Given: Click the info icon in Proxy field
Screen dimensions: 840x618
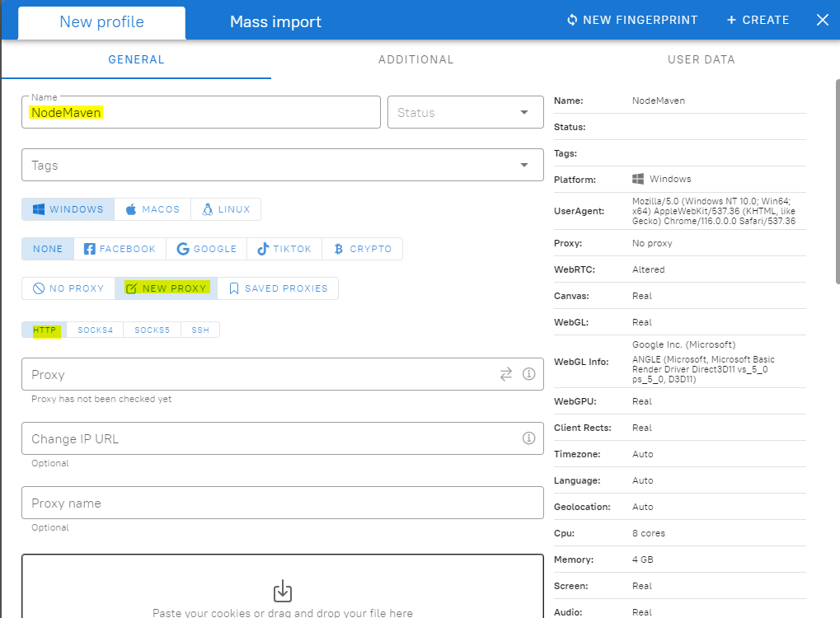Looking at the screenshot, I should (529, 374).
